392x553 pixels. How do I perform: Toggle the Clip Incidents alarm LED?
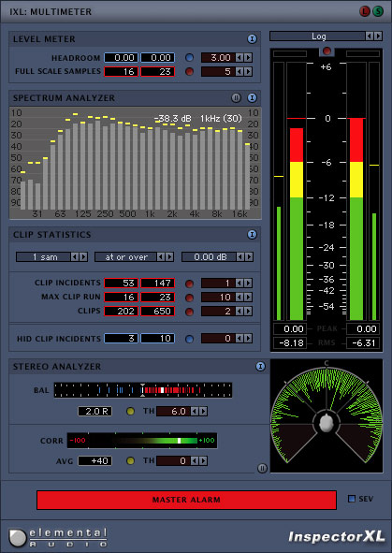pos(189,284)
